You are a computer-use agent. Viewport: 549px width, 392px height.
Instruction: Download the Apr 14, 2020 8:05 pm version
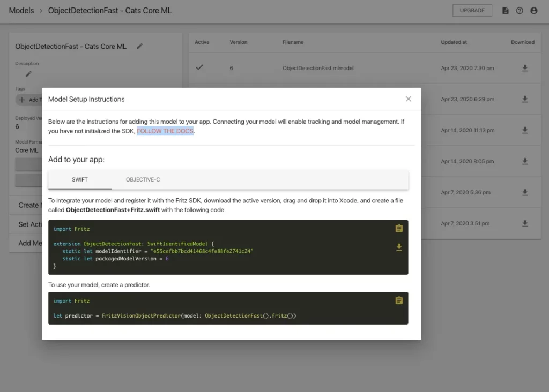pyautogui.click(x=525, y=161)
